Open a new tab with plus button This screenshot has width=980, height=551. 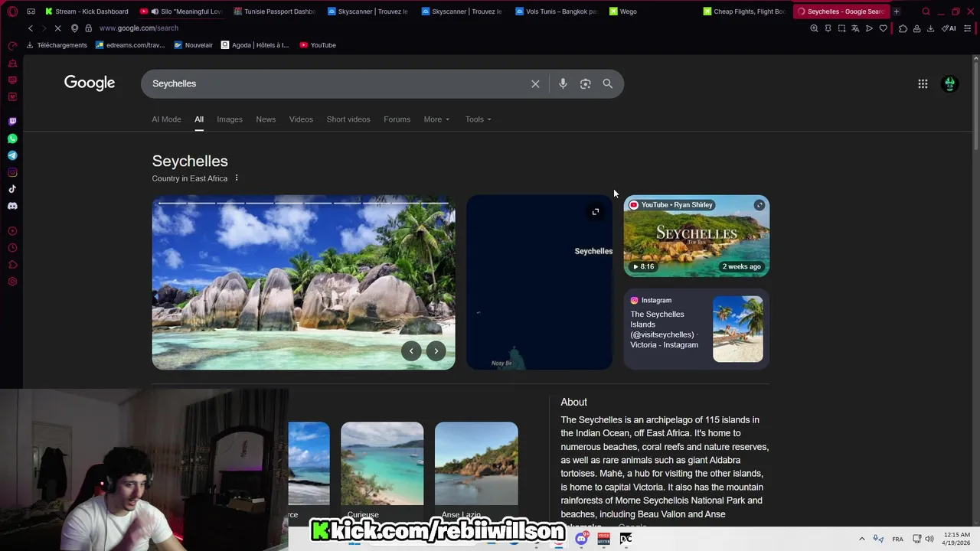(897, 11)
